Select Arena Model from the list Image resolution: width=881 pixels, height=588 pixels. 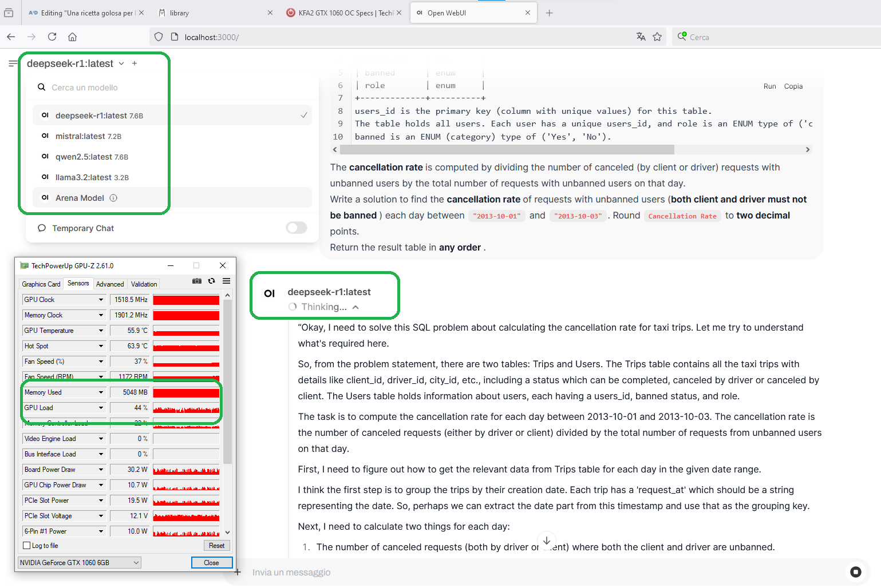click(x=172, y=198)
